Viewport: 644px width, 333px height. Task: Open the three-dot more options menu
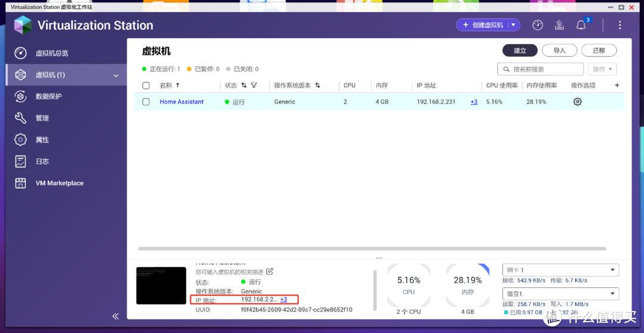[620, 25]
